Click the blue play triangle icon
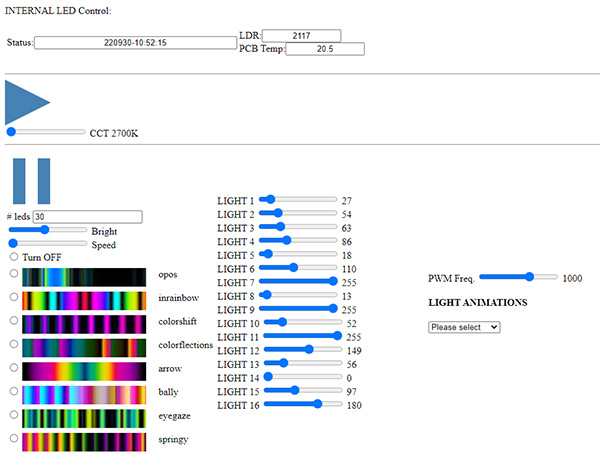 pos(24,101)
